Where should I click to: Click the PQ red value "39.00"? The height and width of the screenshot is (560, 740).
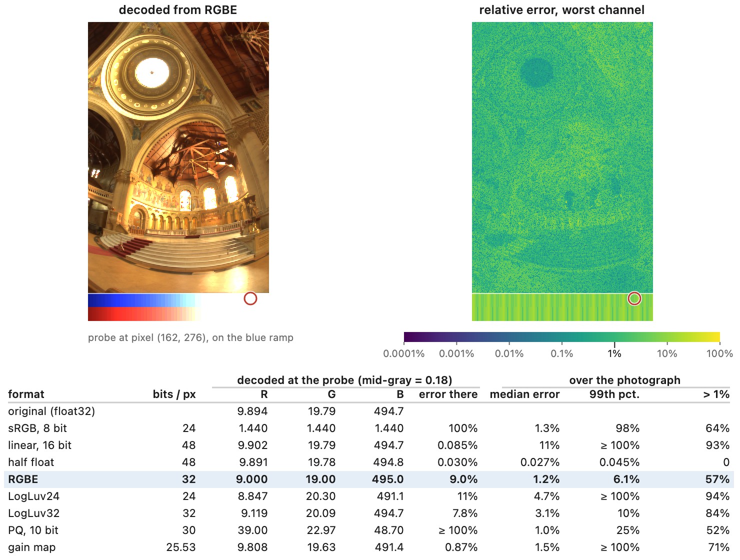tap(252, 530)
